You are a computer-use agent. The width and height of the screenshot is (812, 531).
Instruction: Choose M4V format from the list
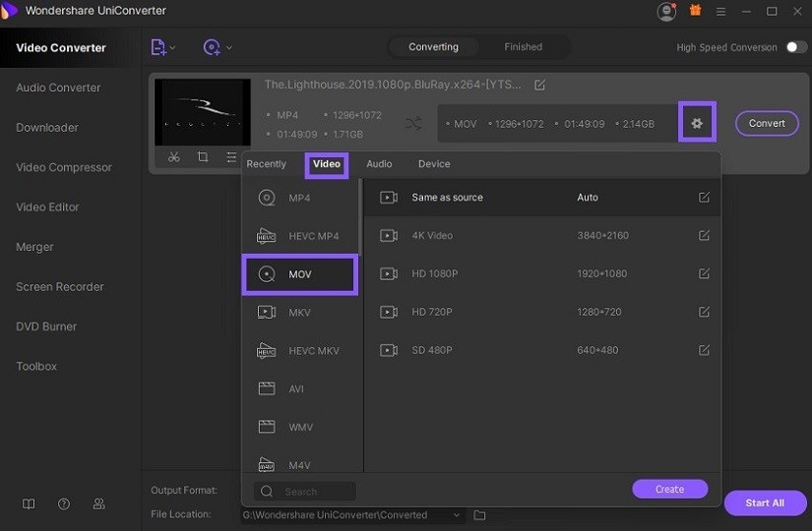[x=300, y=465]
